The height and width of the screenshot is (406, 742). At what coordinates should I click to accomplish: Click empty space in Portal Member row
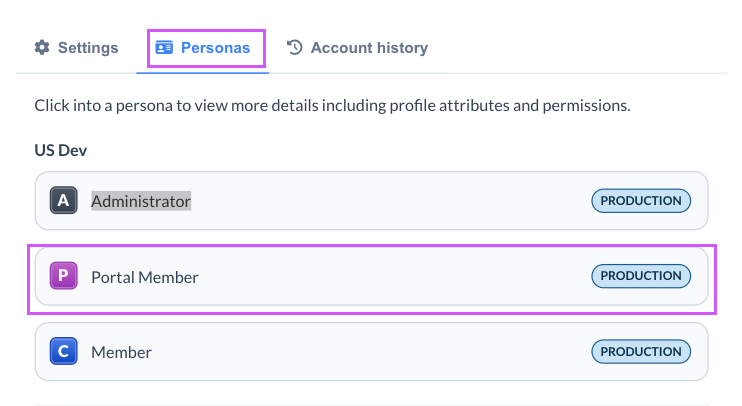tap(390, 277)
